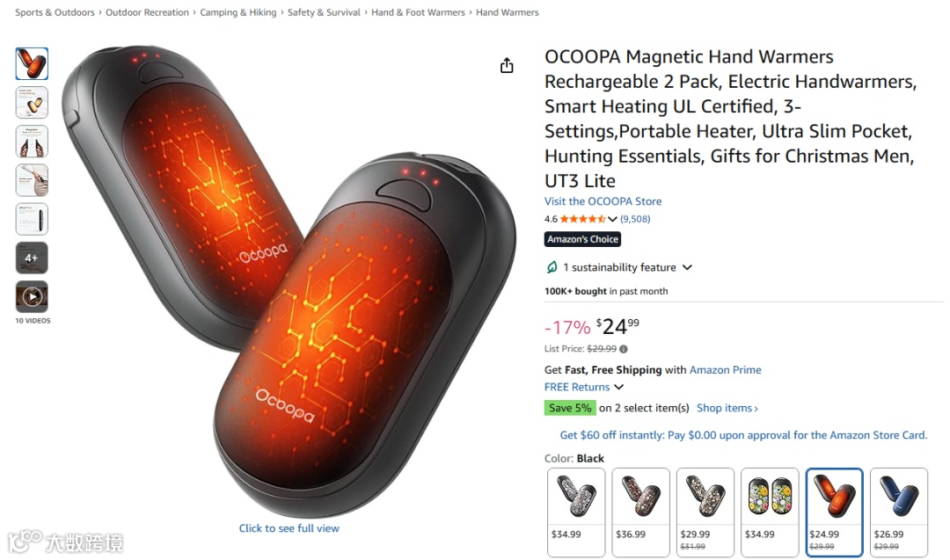Open the Shop items link
This screenshot has width=950, height=560.
(727, 408)
